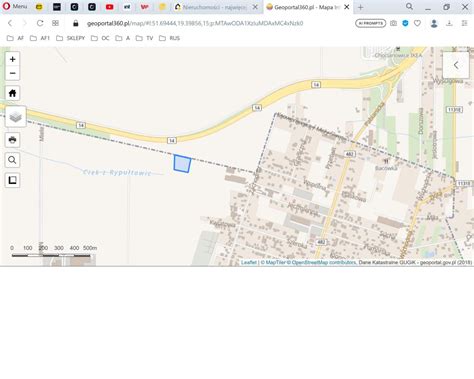Open the OC bookmarks folder
This screenshot has width=474, height=379.
pyautogui.click(x=100, y=38)
